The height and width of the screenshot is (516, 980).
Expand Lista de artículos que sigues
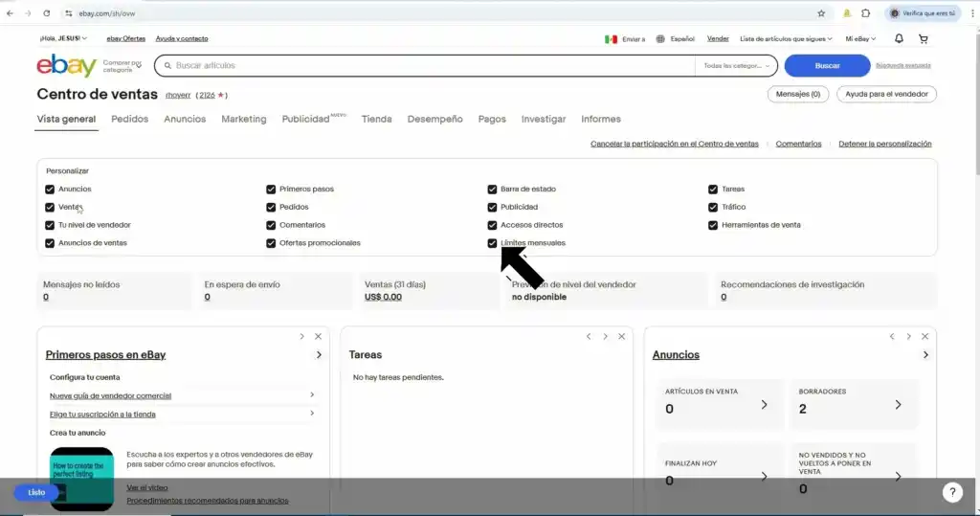tap(786, 39)
